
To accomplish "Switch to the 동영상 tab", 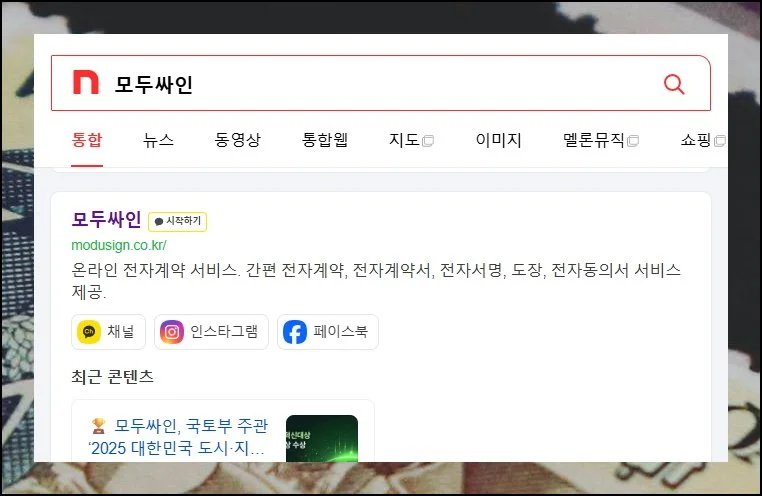I will point(238,140).
